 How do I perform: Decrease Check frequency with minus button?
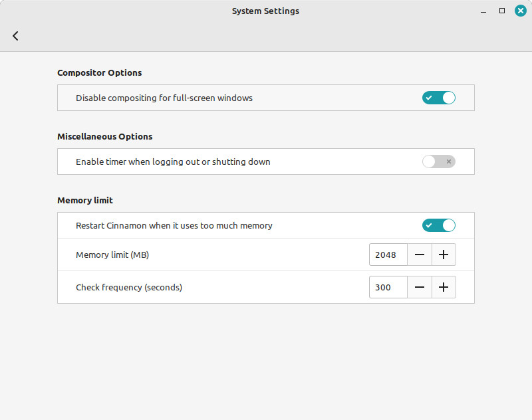[420, 287]
